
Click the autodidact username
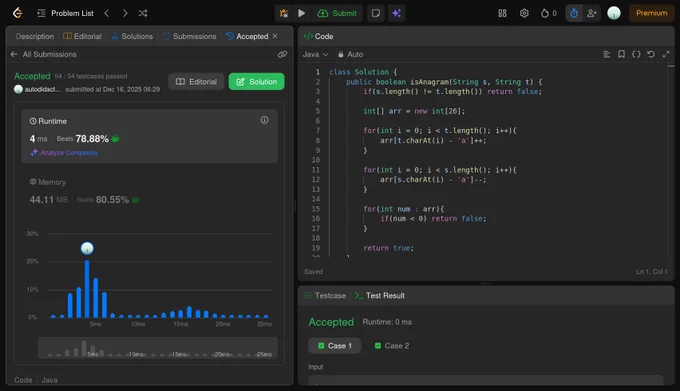(x=42, y=89)
